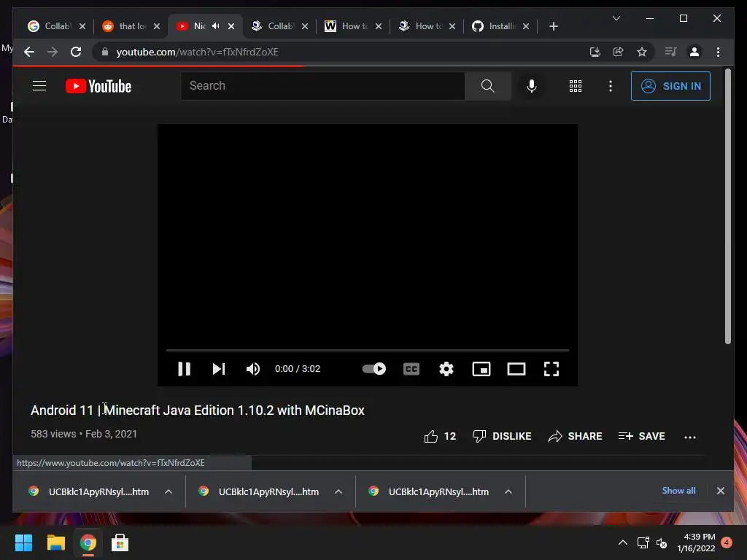Toggle theater mode
The height and width of the screenshot is (560, 747).
(516, 368)
